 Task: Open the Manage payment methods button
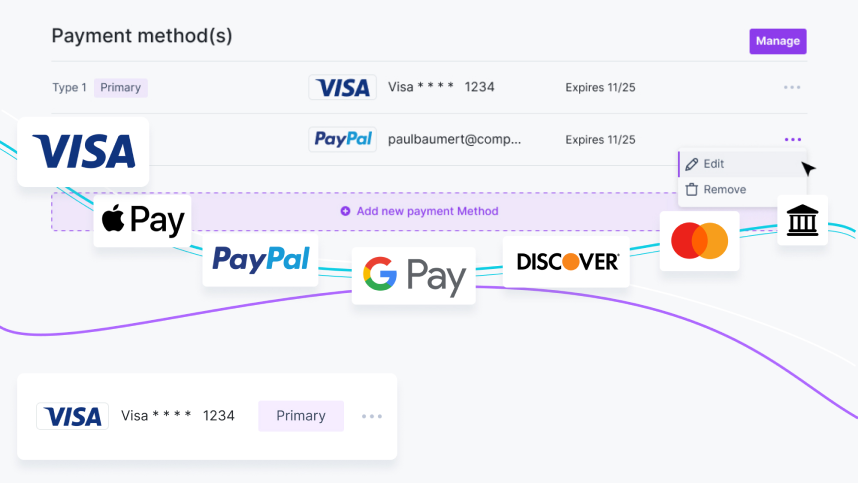point(777,41)
